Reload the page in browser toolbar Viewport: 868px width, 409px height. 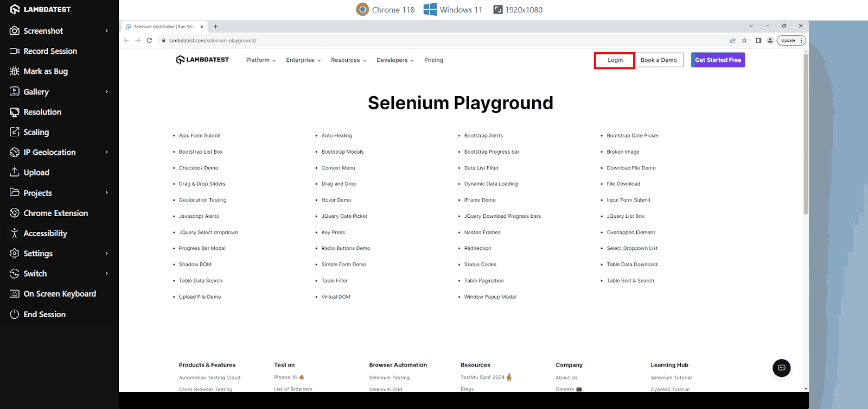point(149,41)
